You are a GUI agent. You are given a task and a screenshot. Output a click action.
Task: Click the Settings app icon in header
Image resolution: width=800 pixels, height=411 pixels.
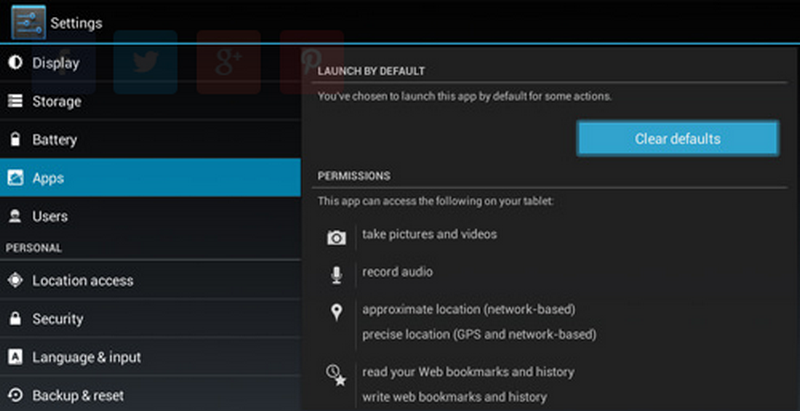pyautogui.click(x=29, y=22)
